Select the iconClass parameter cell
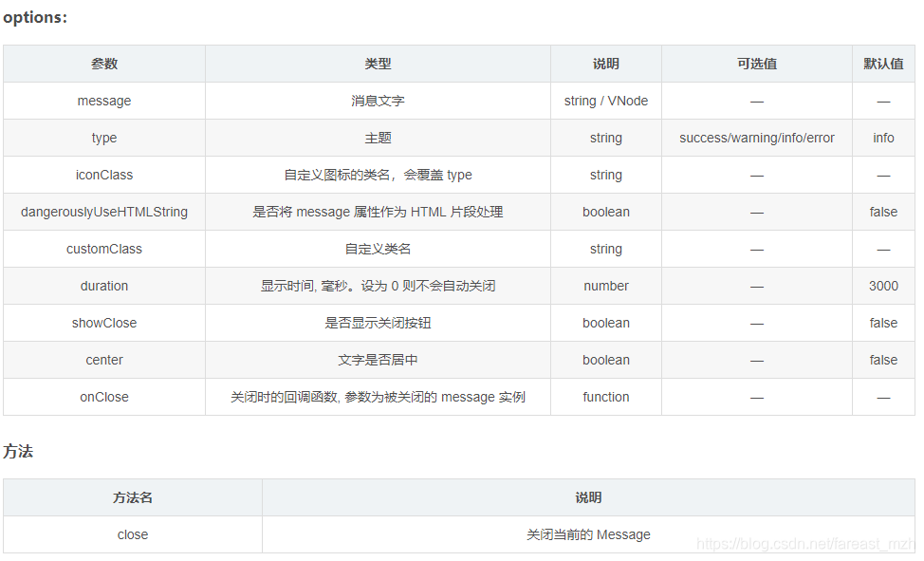Screen dimensions: 924x561 click(x=103, y=175)
